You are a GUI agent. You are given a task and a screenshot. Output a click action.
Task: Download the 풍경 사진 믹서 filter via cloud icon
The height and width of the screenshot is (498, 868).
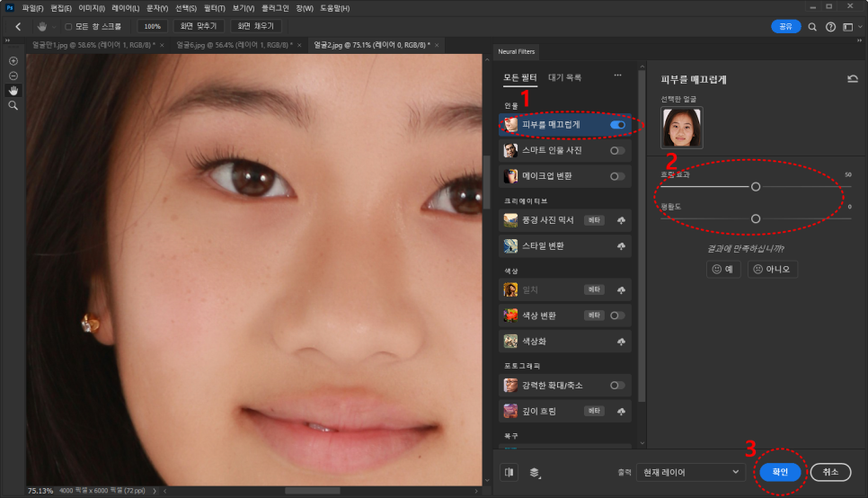pyautogui.click(x=621, y=220)
